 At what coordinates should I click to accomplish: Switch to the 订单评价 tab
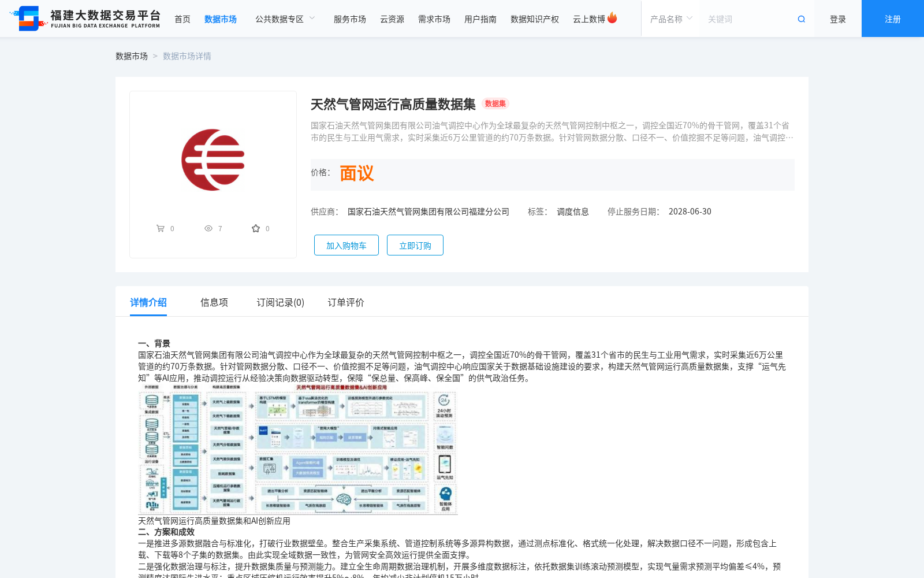click(x=346, y=302)
